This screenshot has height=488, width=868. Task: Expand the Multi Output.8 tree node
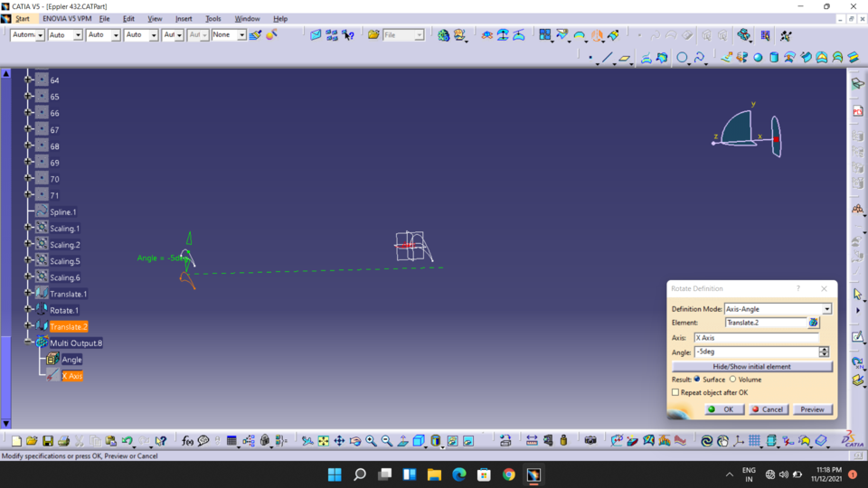coord(29,343)
